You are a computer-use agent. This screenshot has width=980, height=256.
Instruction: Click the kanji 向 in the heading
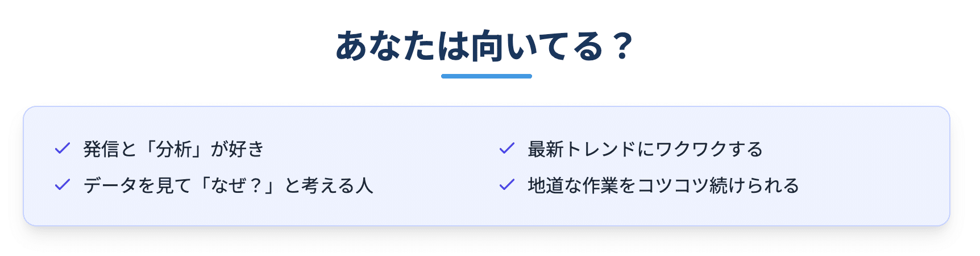pyautogui.click(x=486, y=46)
